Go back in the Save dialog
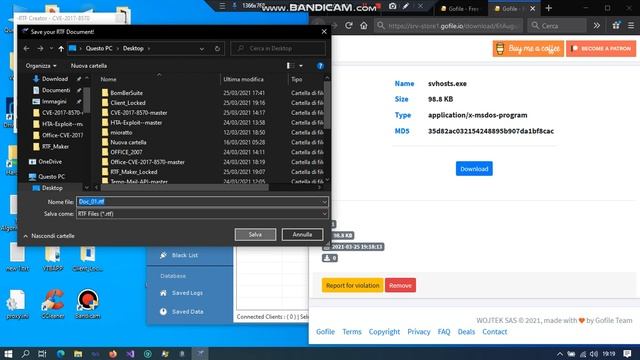Viewport: 640px width, 360px height. [27, 49]
